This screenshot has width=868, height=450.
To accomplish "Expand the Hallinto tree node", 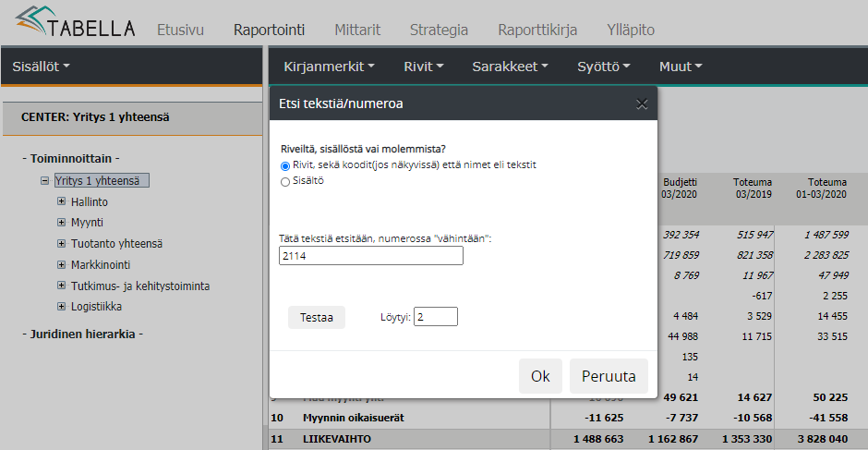I will pyautogui.click(x=62, y=201).
